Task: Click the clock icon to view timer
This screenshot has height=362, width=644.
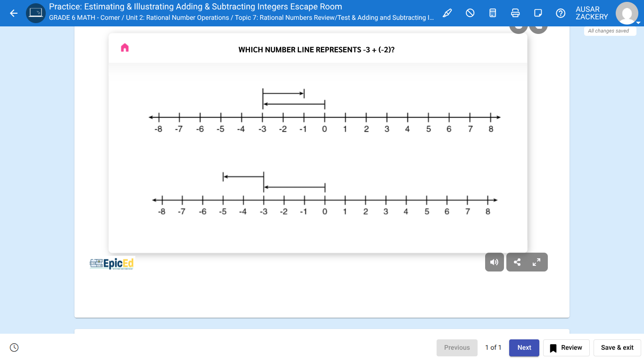Action: [14, 347]
